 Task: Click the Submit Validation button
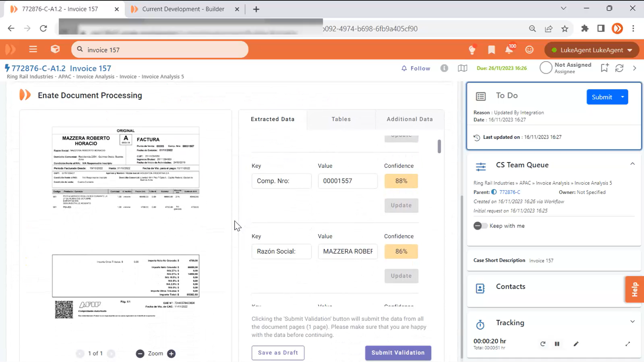[398, 353]
